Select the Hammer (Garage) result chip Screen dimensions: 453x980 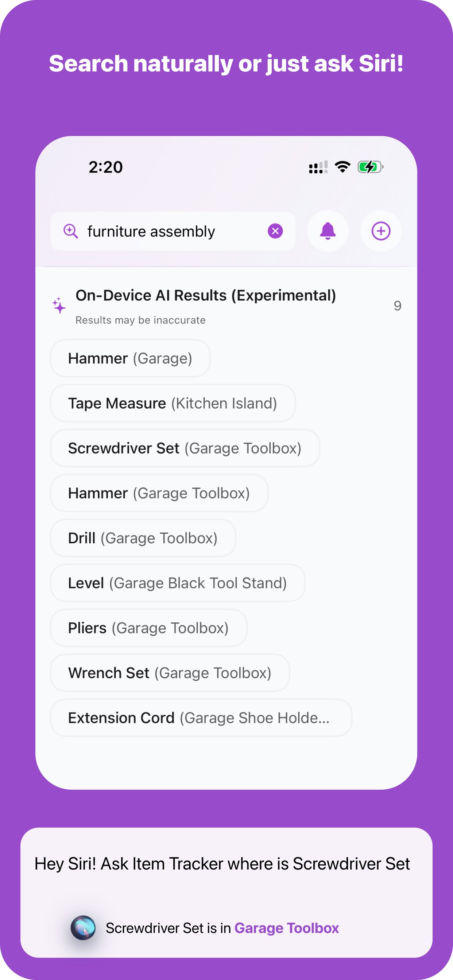(x=129, y=358)
